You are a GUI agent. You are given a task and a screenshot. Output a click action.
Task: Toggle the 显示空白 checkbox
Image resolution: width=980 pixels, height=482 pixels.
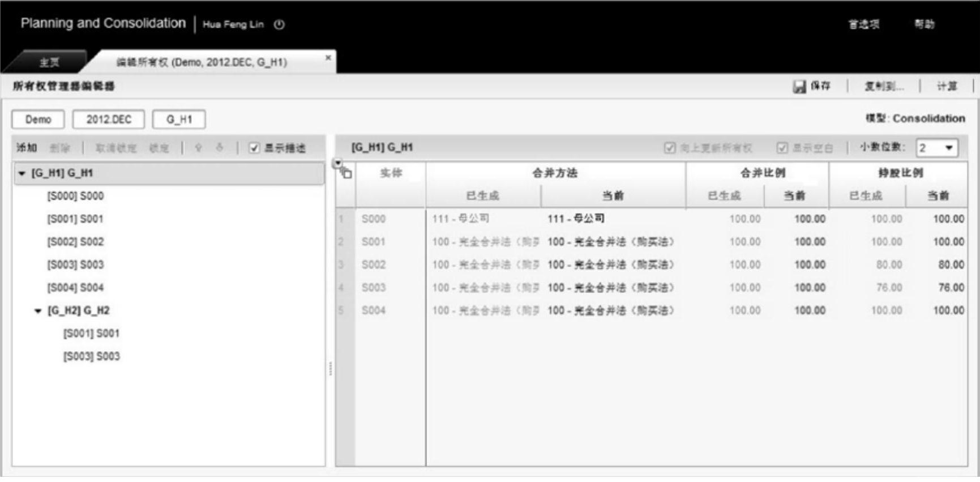tap(782, 148)
